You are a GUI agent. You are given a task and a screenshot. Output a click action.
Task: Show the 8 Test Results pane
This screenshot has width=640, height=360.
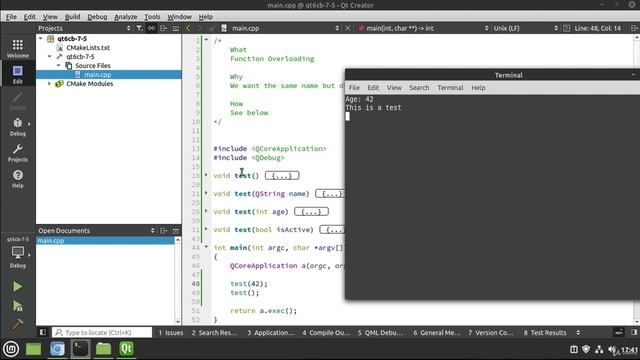[545, 332]
